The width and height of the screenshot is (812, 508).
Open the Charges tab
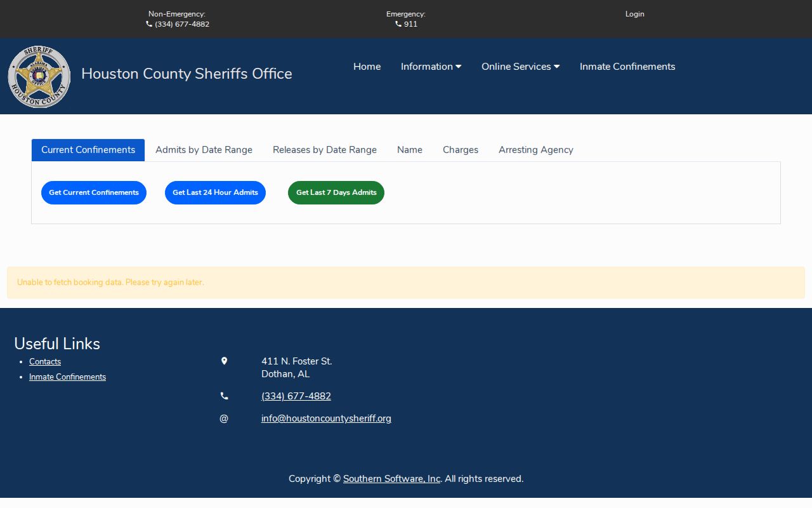pos(461,150)
